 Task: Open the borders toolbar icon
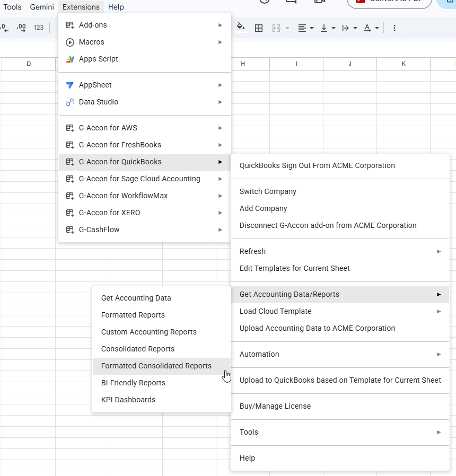click(259, 28)
